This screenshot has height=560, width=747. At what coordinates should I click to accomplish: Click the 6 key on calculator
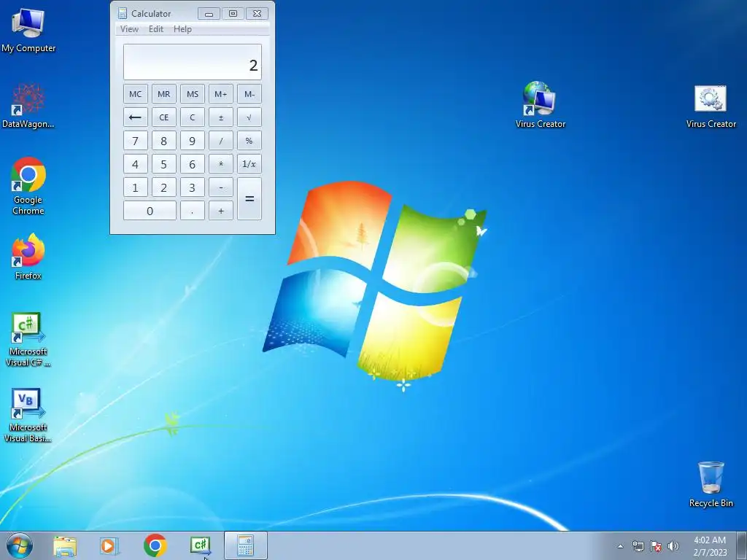[193, 164]
